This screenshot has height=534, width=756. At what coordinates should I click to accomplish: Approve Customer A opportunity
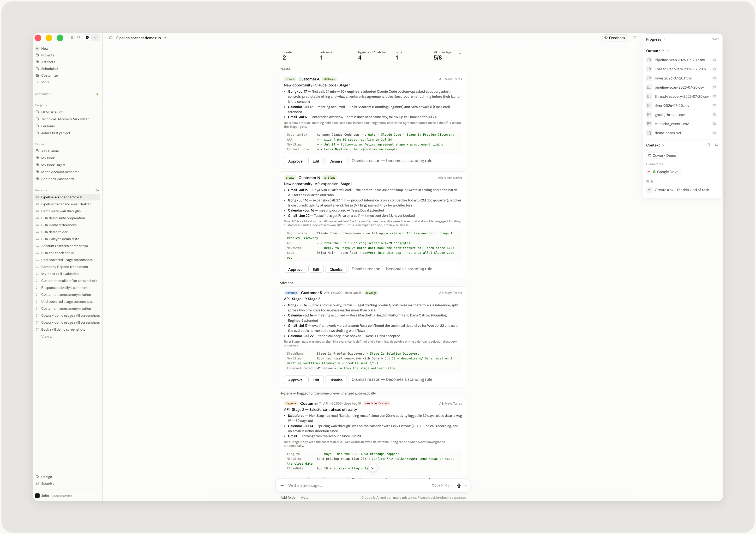[x=295, y=161]
